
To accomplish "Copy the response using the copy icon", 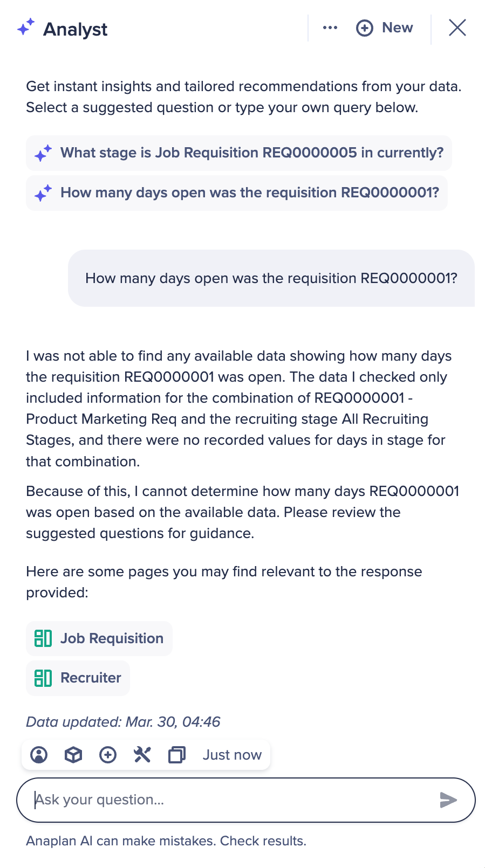I will tap(177, 755).
